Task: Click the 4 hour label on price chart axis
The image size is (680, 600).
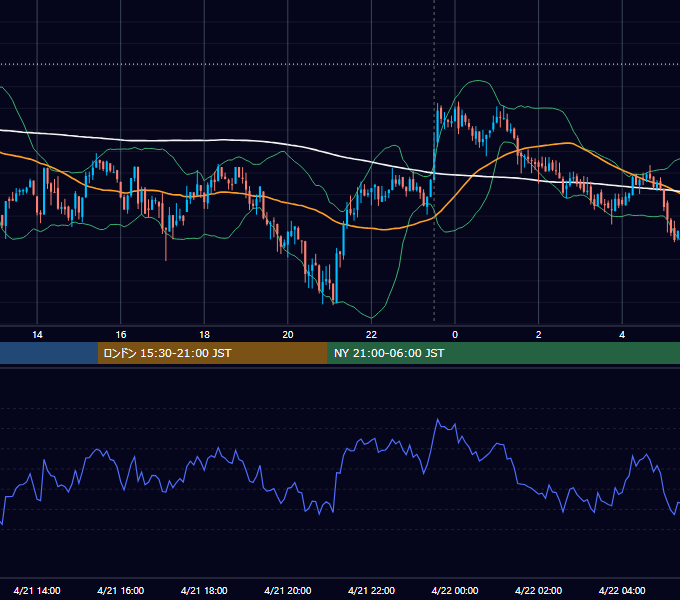Action: pos(622,335)
